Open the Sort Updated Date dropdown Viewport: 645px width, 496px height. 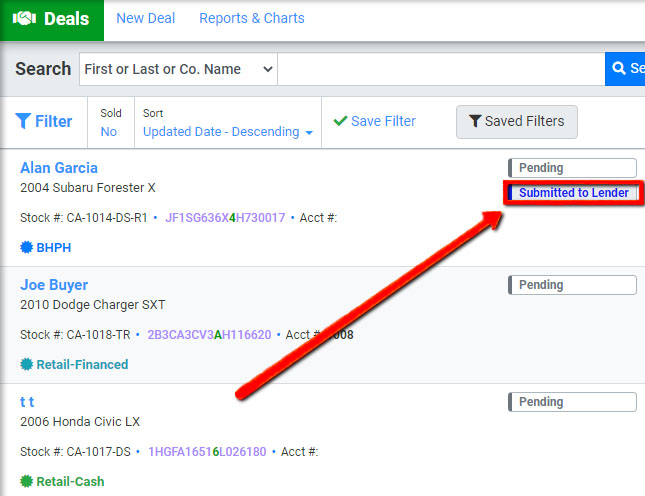(227, 132)
